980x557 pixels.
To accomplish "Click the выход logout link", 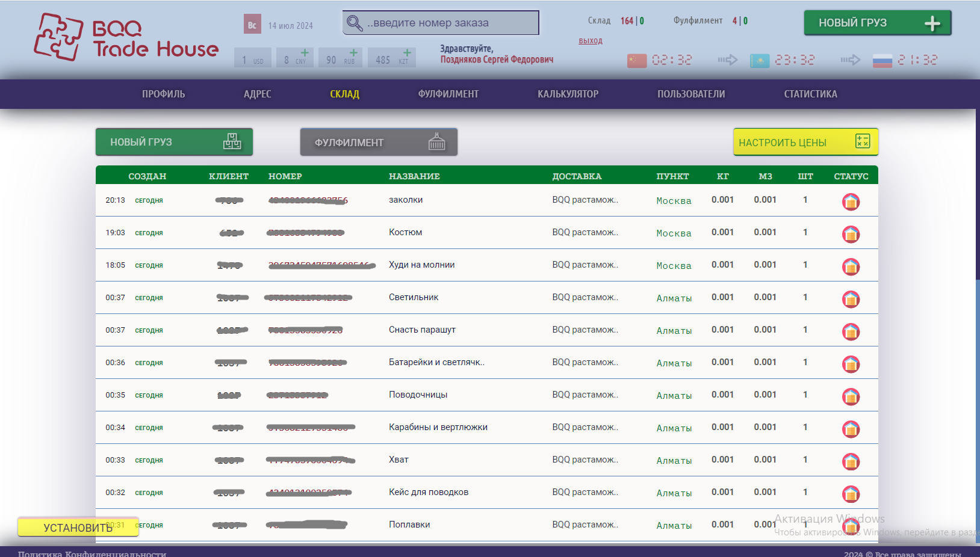I will point(591,41).
